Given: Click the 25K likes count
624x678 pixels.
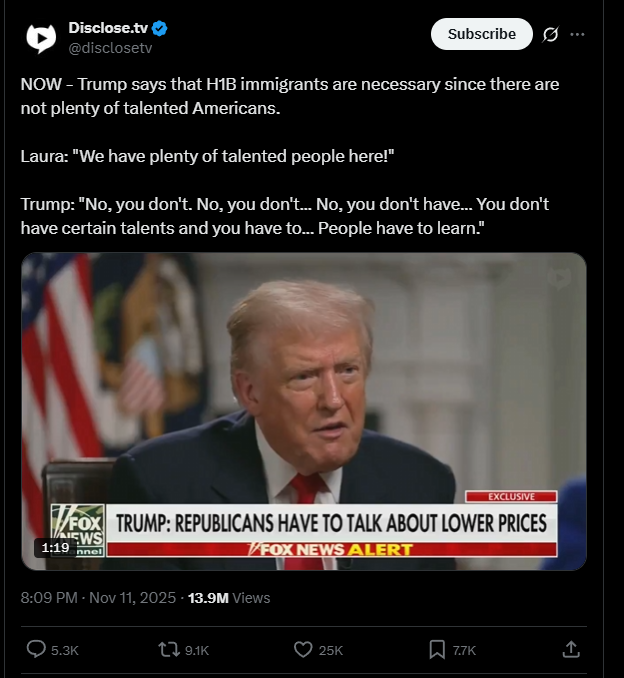Looking at the screenshot, I should 331,650.
